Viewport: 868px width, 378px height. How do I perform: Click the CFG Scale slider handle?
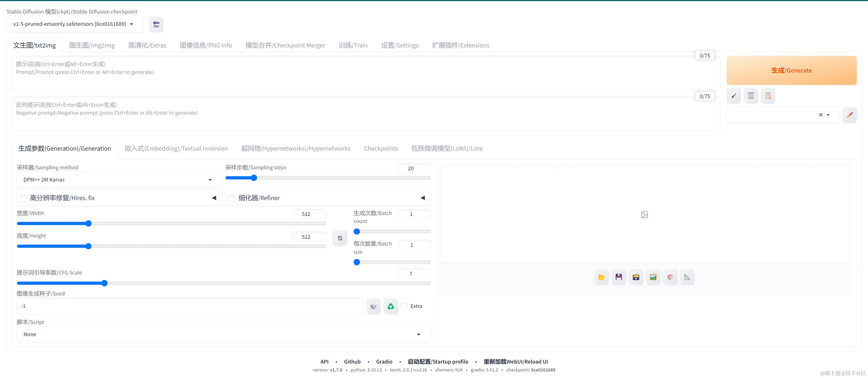pos(104,283)
